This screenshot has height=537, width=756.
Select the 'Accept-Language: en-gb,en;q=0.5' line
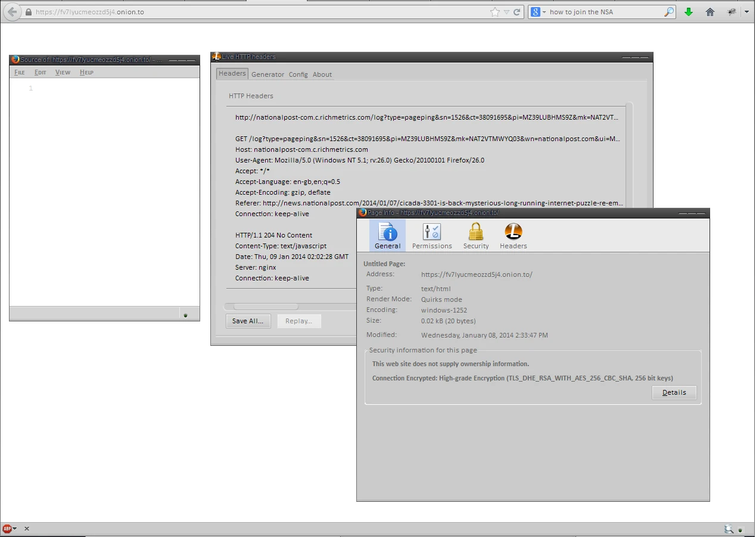coord(288,182)
